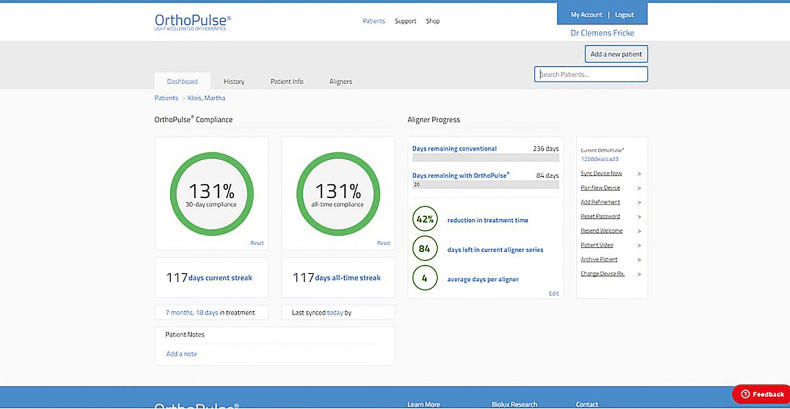The height and width of the screenshot is (409, 790).
Task: Click the Change Device Rx link
Action: click(603, 274)
